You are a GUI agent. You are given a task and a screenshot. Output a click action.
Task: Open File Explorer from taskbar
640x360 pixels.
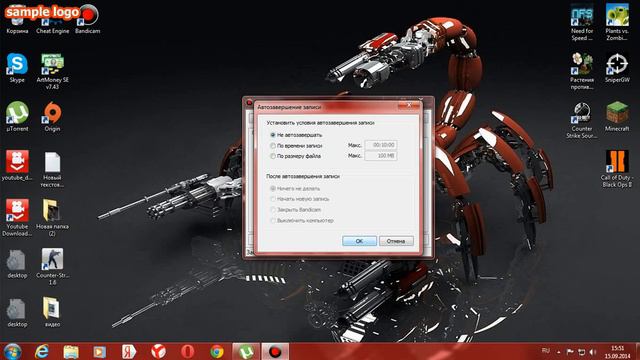click(x=71, y=351)
